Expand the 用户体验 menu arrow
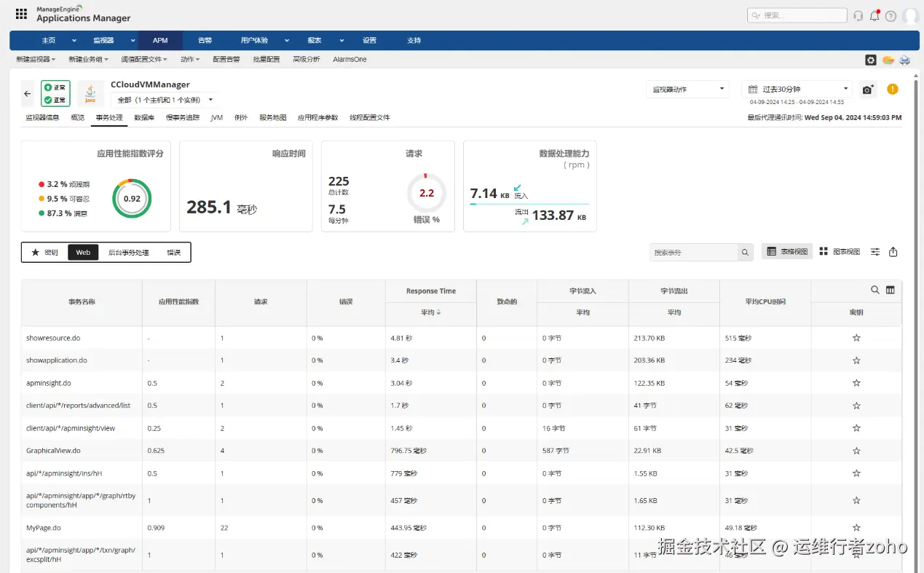 (x=287, y=41)
